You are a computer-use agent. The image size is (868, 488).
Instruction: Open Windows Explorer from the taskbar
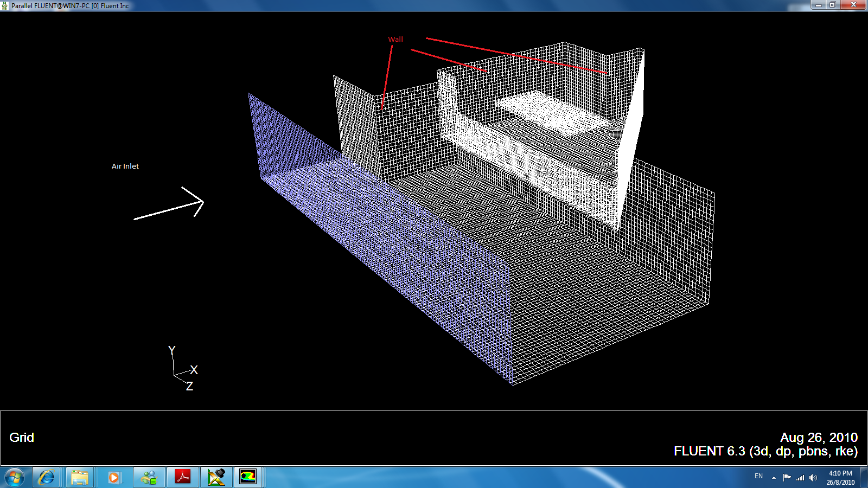click(x=80, y=477)
